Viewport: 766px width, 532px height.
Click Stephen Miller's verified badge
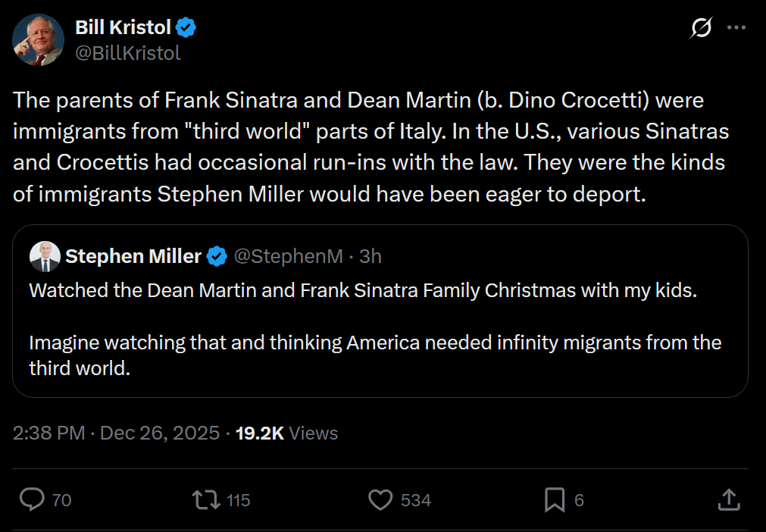[217, 257]
